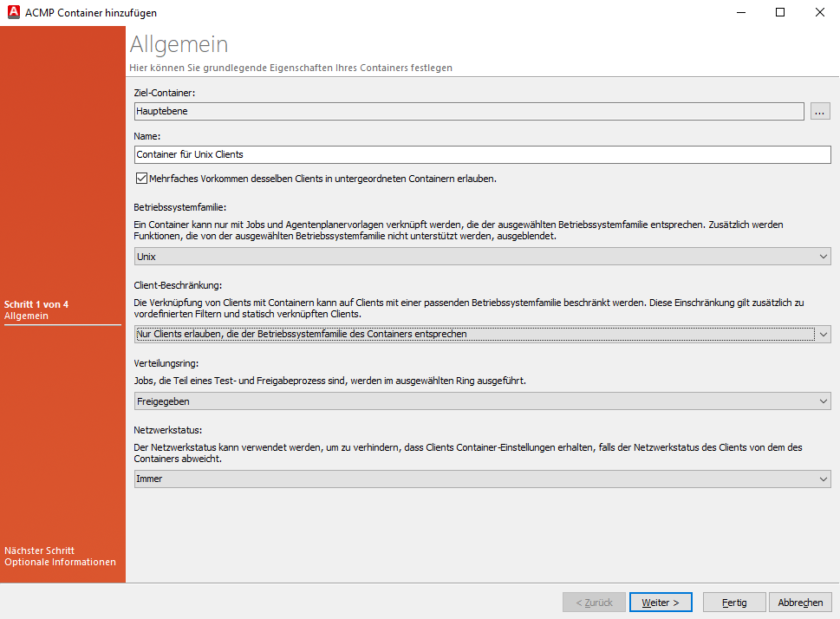This screenshot has height=619, width=840.
Task: Select Schritt 1 Allgemein in sidebar
Action: tap(35, 310)
